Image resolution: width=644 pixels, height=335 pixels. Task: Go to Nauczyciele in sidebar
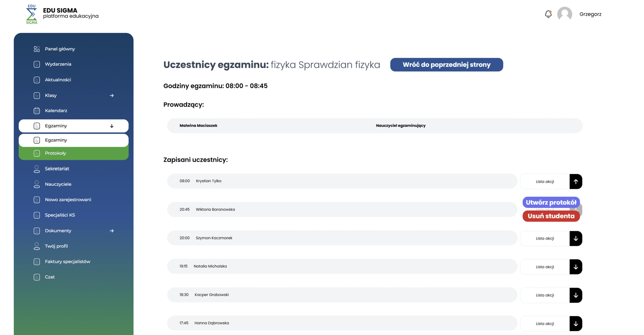58,184
